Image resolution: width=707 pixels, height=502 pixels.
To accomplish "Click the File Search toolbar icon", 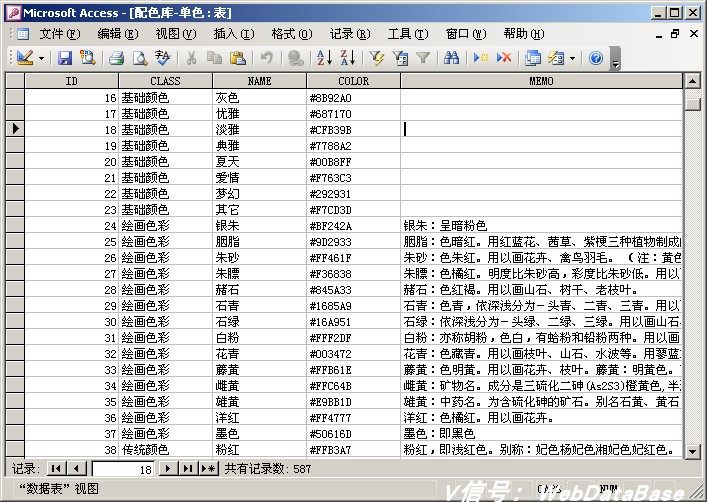I will point(87,58).
